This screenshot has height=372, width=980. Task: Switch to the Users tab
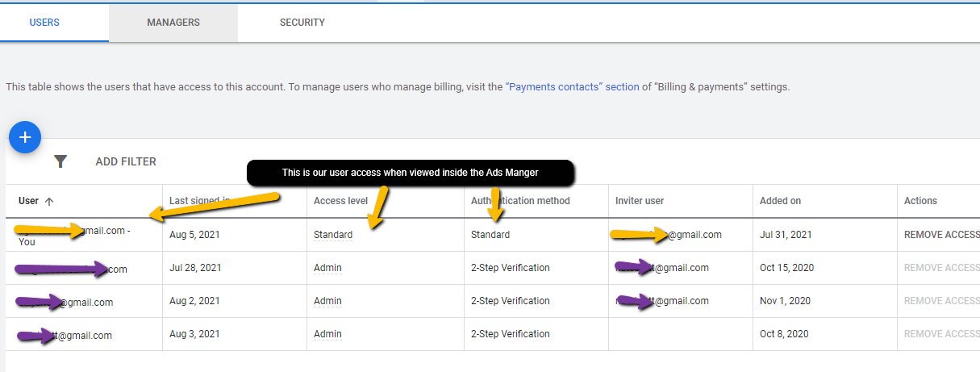tap(44, 23)
